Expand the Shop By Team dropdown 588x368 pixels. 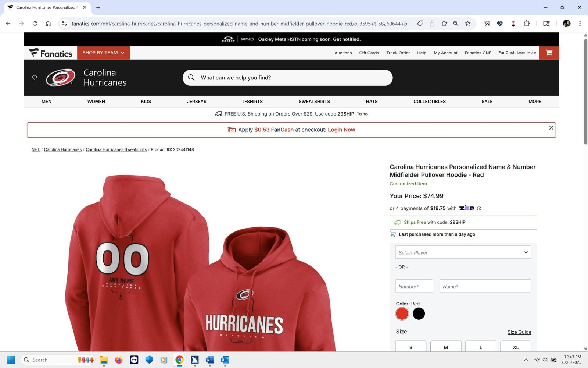tap(103, 53)
